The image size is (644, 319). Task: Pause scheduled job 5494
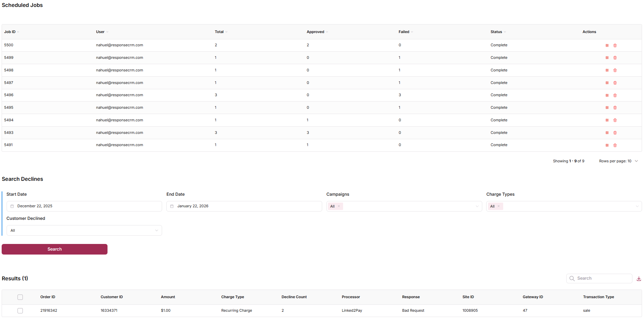pyautogui.click(x=607, y=120)
